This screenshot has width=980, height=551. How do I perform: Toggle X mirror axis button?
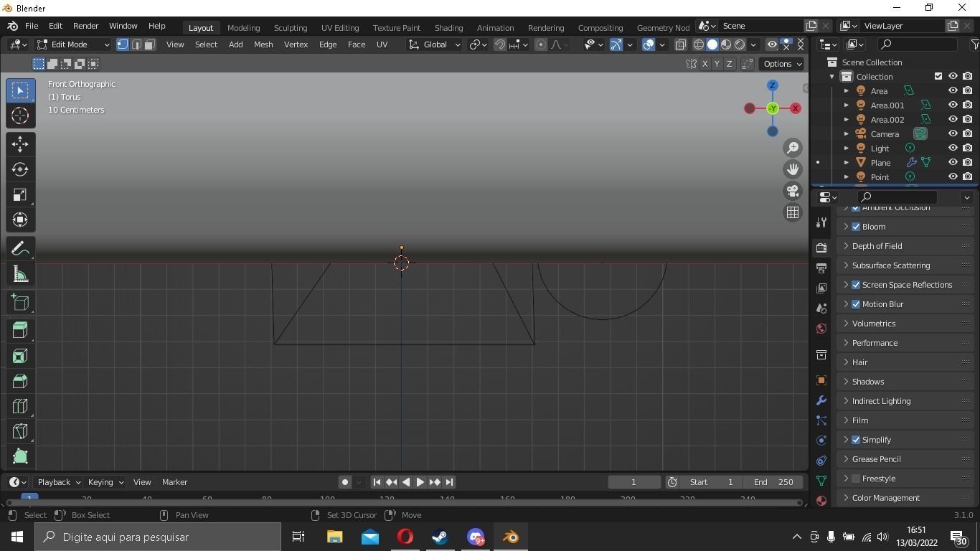[705, 64]
